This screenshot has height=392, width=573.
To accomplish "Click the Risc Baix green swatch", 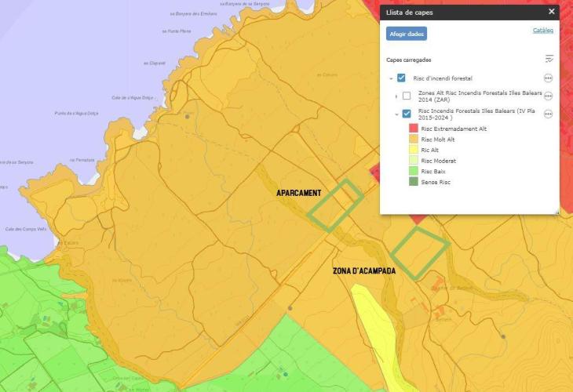I will [413, 171].
